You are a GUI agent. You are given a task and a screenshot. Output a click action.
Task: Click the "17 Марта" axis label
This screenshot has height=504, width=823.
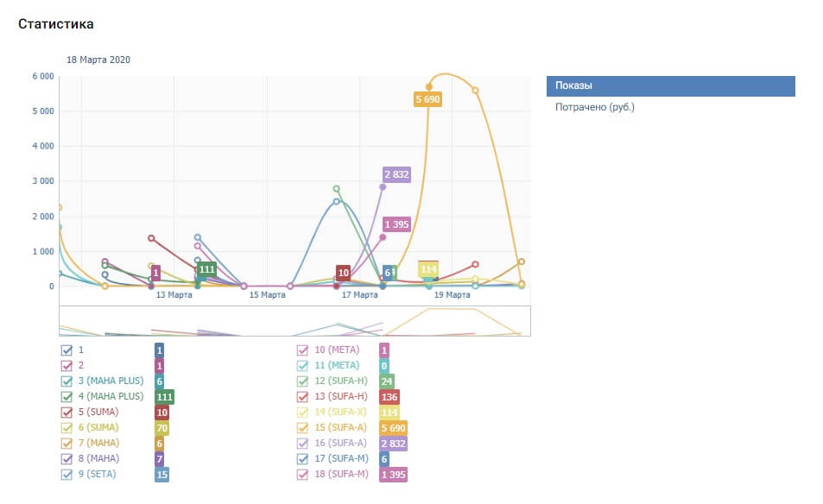tap(359, 295)
